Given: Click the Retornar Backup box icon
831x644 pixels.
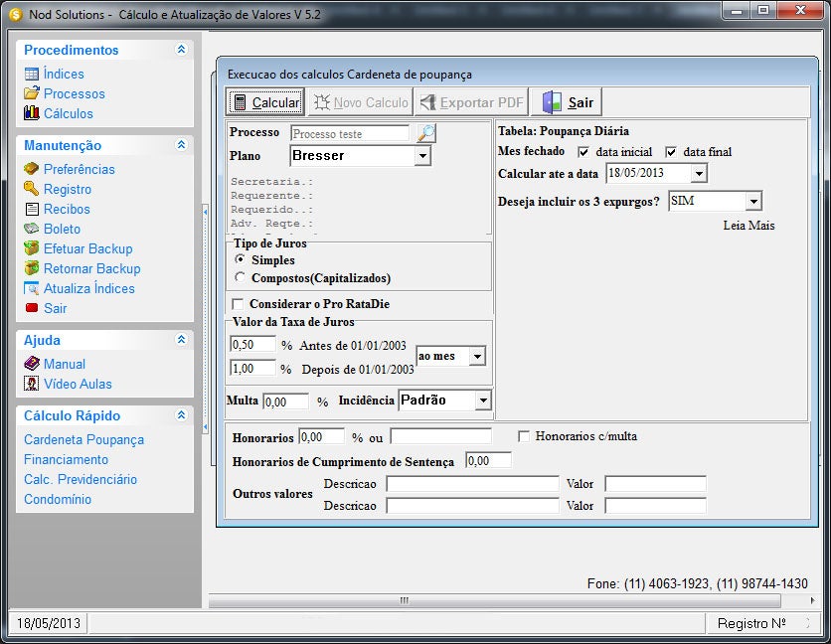Looking at the screenshot, I should (31, 268).
